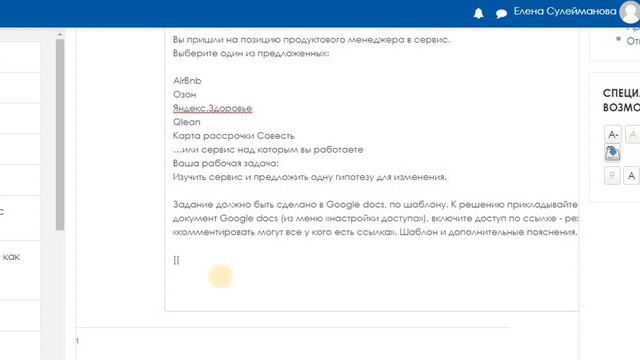The height and width of the screenshot is (360, 640).
Task: Open the messages chat bubble icon
Action: tap(501, 14)
